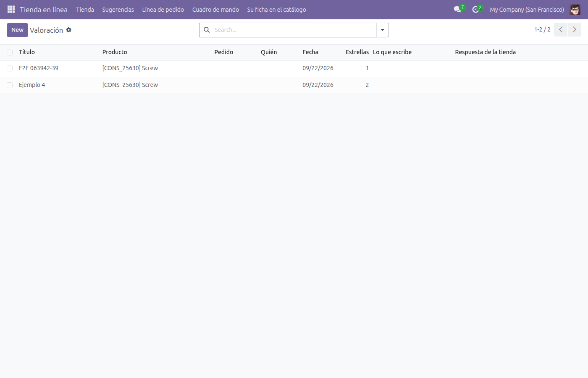The image size is (588, 378).
Task: Go to next page arrow
Action: click(575, 29)
